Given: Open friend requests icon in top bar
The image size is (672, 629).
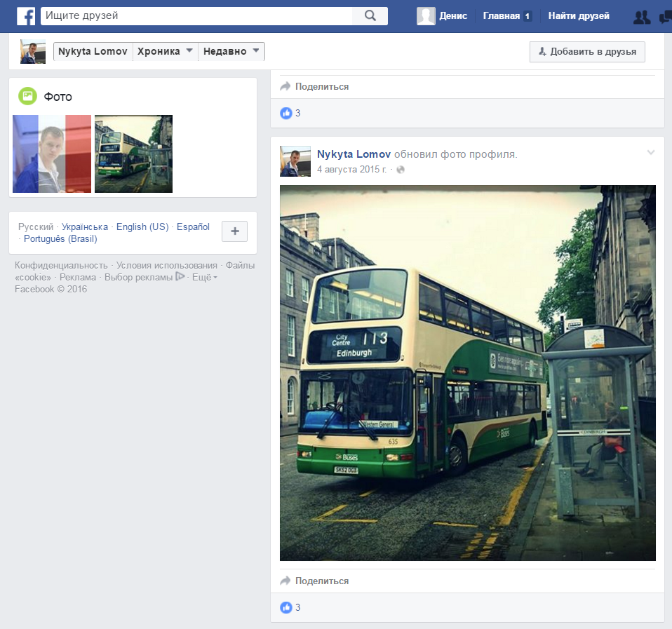Looking at the screenshot, I should click(x=641, y=17).
